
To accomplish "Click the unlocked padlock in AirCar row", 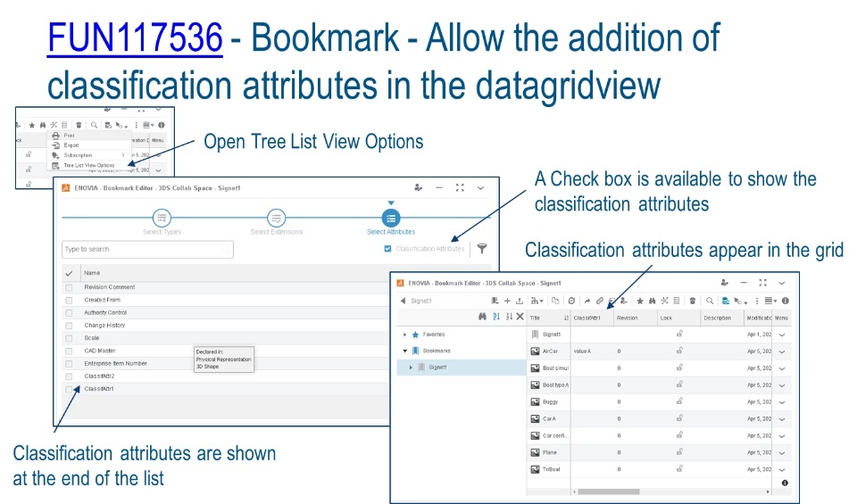I will coord(679,351).
